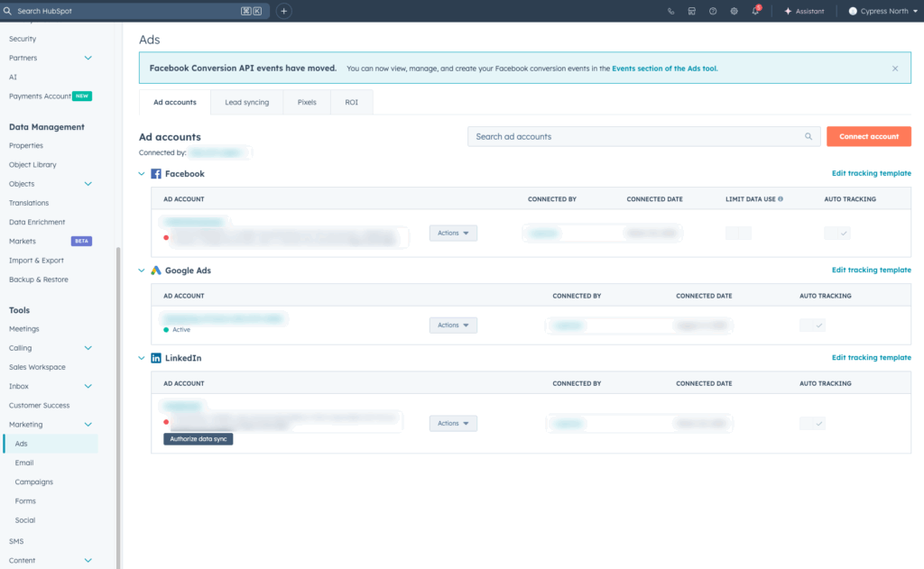924x569 pixels.
Task: Switch to the Lead syncing tab
Action: coord(246,102)
